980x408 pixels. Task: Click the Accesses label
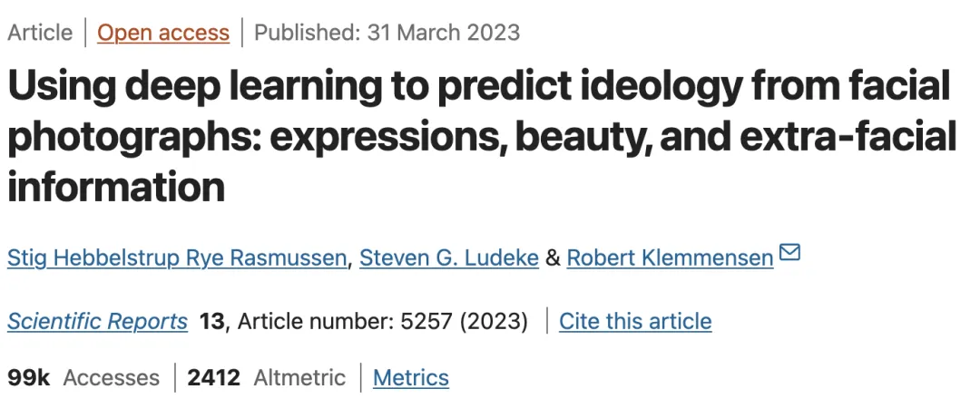pyautogui.click(x=112, y=377)
